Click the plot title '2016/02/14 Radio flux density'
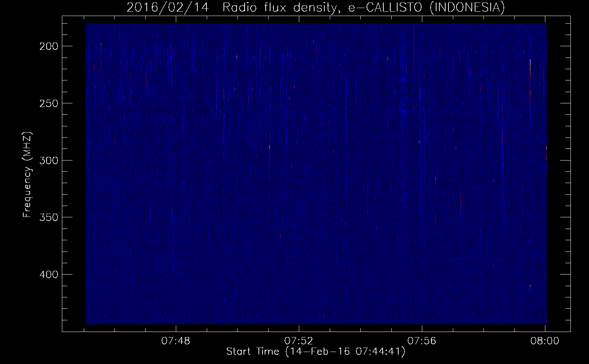Image resolution: width=589 pixels, height=364 pixels. coord(316,7)
